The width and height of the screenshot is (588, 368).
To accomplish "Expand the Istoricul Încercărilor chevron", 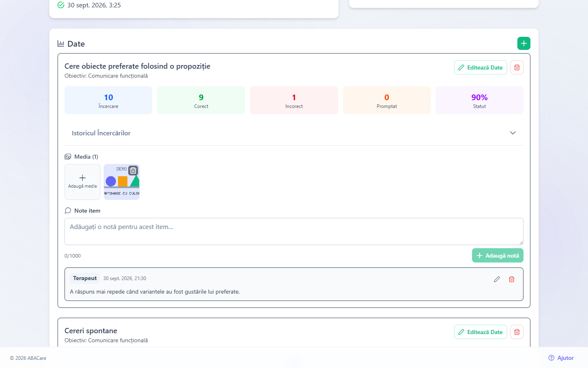I will click(513, 133).
